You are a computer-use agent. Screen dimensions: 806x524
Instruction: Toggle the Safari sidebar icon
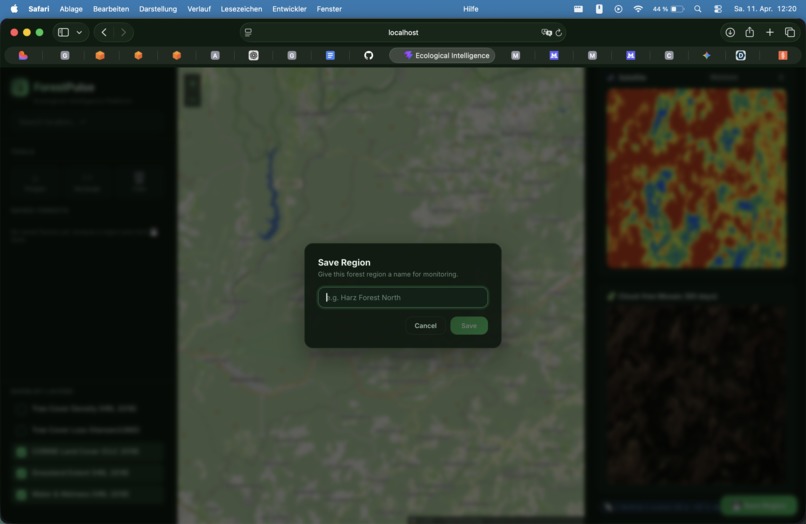click(63, 32)
